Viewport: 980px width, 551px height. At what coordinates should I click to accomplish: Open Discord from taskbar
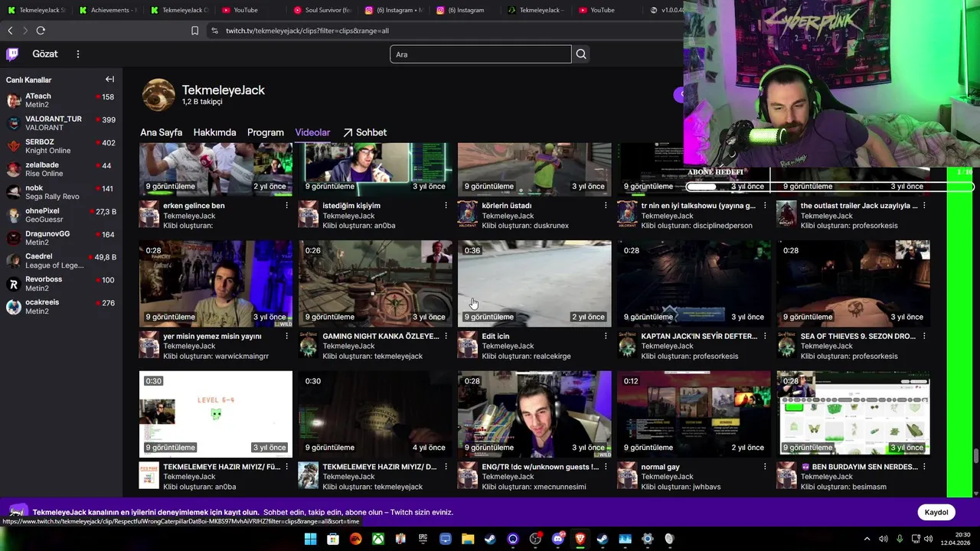click(x=557, y=539)
